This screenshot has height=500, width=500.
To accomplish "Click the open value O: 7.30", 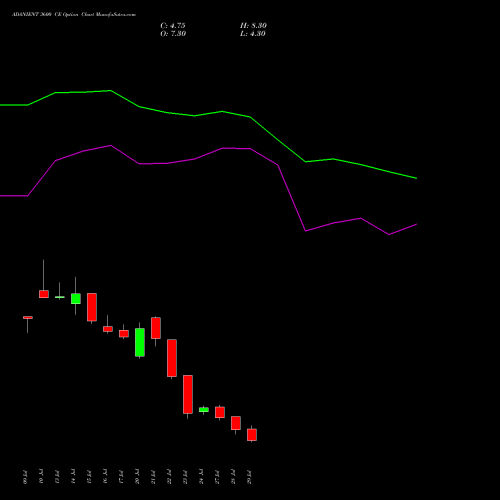I will [x=173, y=34].
